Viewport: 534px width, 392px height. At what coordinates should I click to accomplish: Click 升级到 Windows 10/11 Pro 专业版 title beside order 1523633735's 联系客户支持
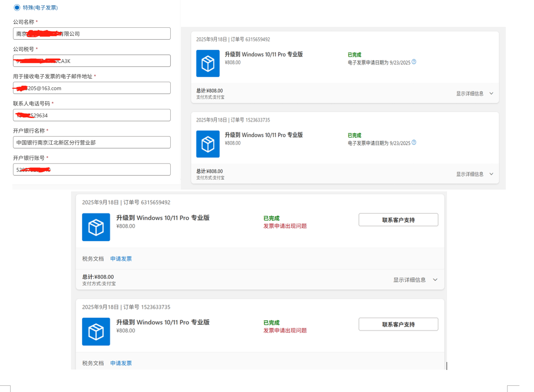click(x=163, y=322)
